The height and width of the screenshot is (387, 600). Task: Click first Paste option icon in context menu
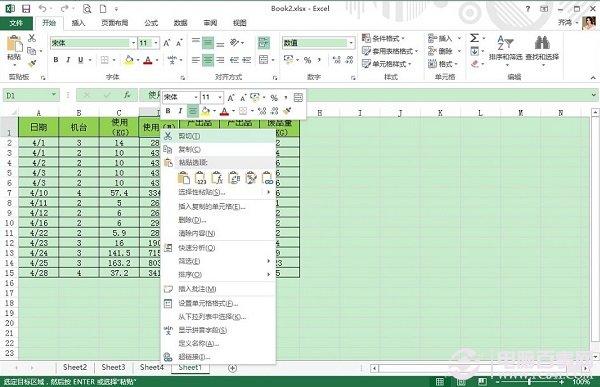[184, 178]
